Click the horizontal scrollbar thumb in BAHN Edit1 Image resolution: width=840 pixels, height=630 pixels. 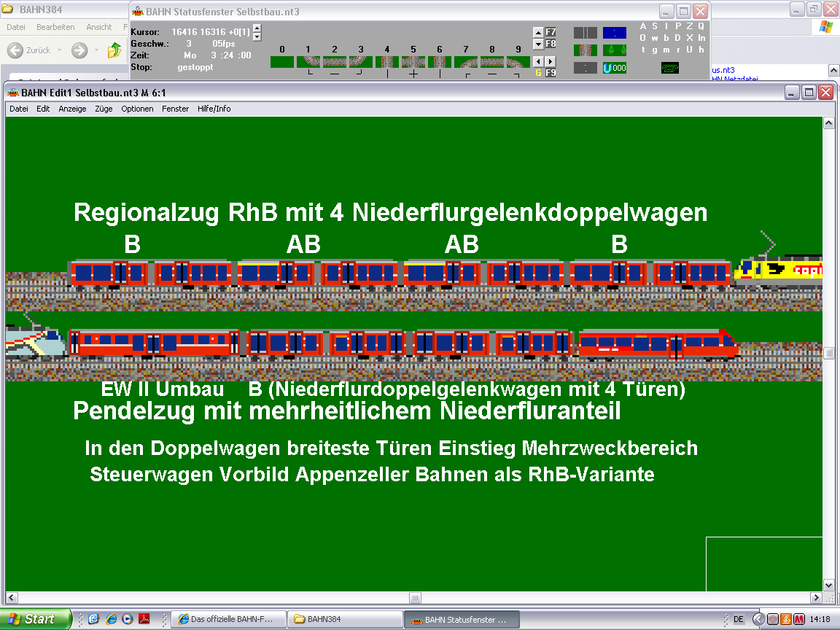[x=415, y=597]
